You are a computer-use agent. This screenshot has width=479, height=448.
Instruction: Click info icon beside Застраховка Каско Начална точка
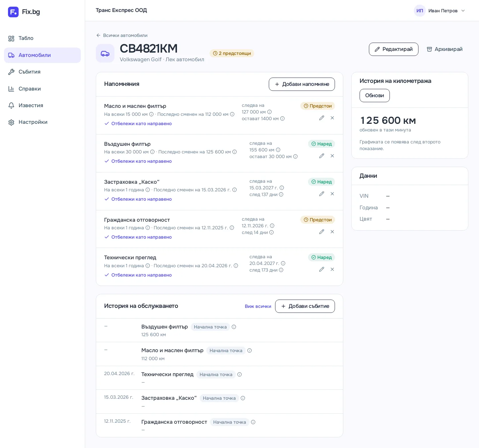click(243, 398)
